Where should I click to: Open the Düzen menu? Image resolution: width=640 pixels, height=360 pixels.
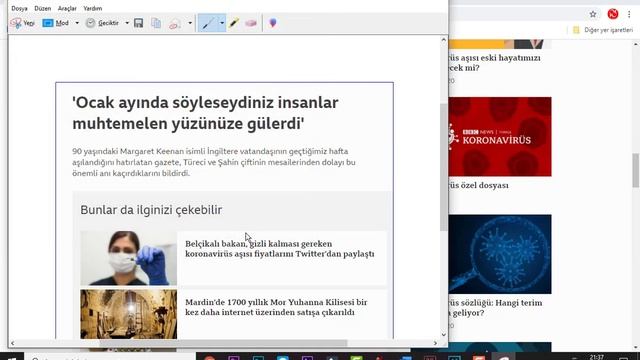[43, 8]
